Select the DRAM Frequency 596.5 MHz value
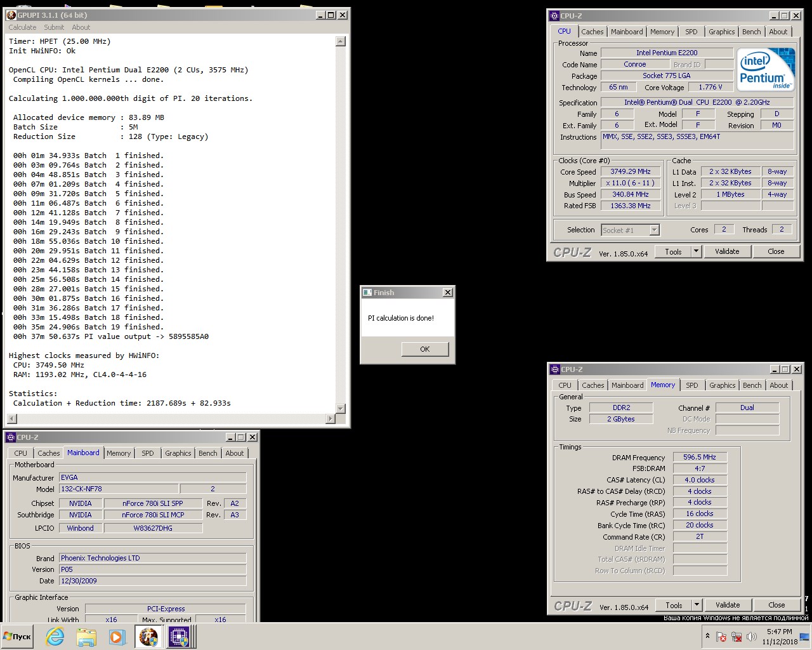812x650 pixels. point(700,457)
